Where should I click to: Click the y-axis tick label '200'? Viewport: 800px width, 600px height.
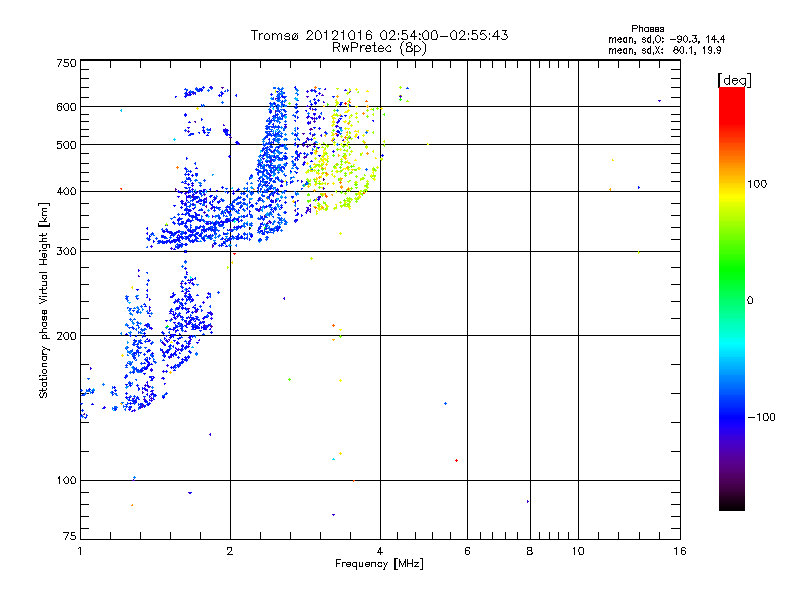(66, 336)
